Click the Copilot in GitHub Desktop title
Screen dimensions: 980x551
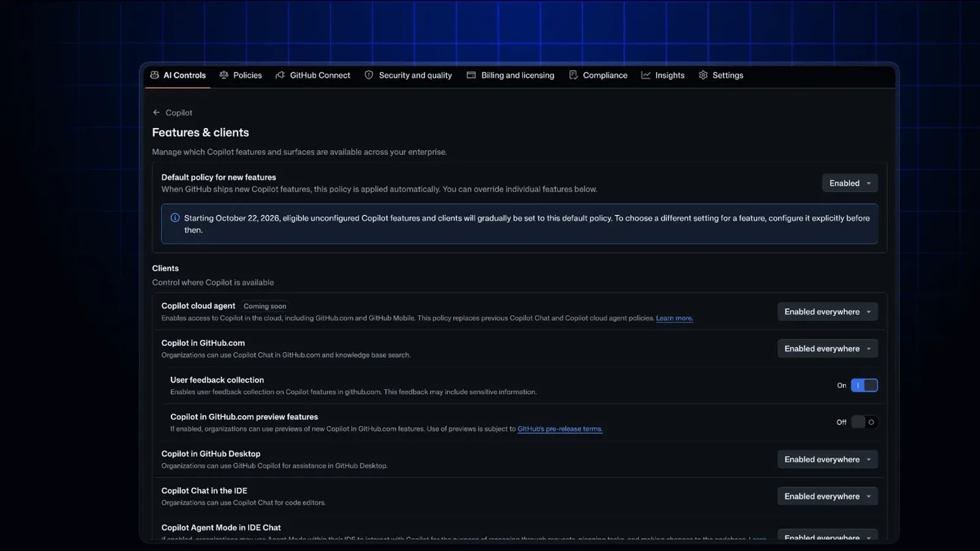[211, 454]
